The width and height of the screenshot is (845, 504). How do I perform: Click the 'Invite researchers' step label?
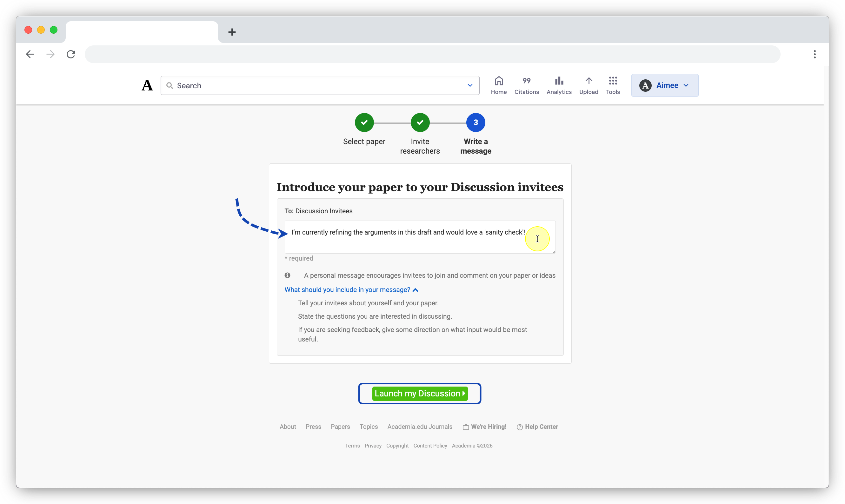click(x=420, y=146)
